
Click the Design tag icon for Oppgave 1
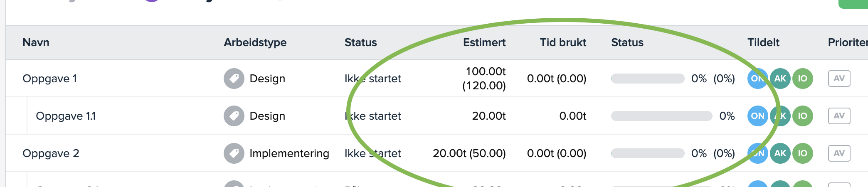[234, 79]
